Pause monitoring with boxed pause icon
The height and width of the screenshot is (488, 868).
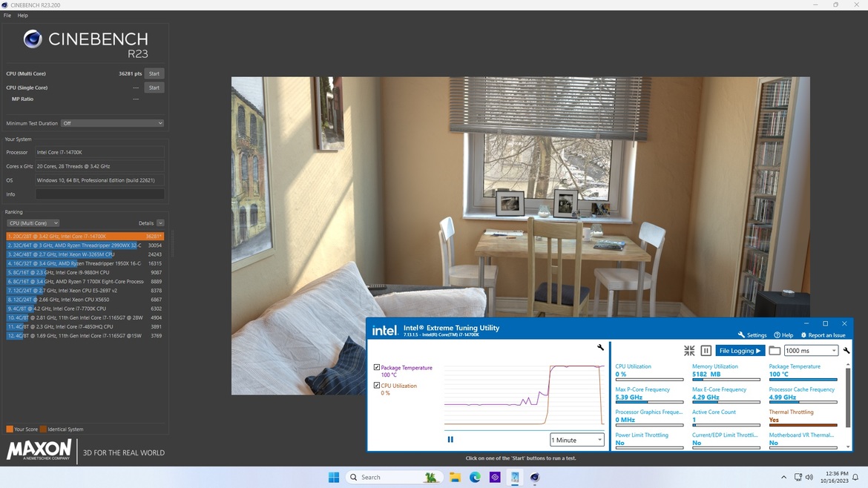(x=706, y=350)
